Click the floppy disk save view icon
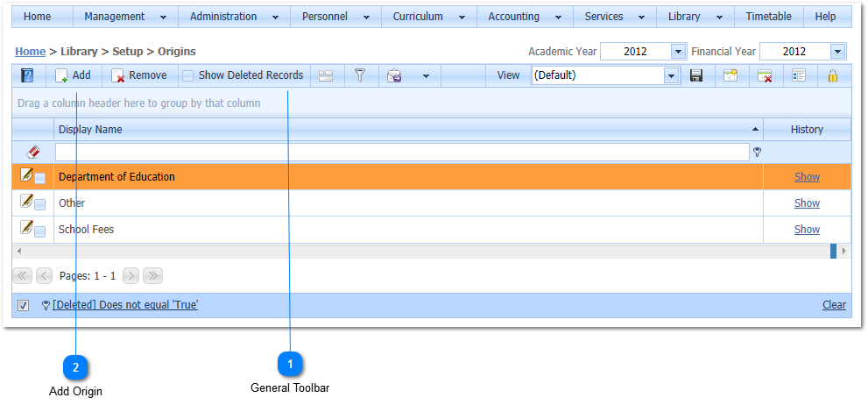 pyautogui.click(x=696, y=76)
